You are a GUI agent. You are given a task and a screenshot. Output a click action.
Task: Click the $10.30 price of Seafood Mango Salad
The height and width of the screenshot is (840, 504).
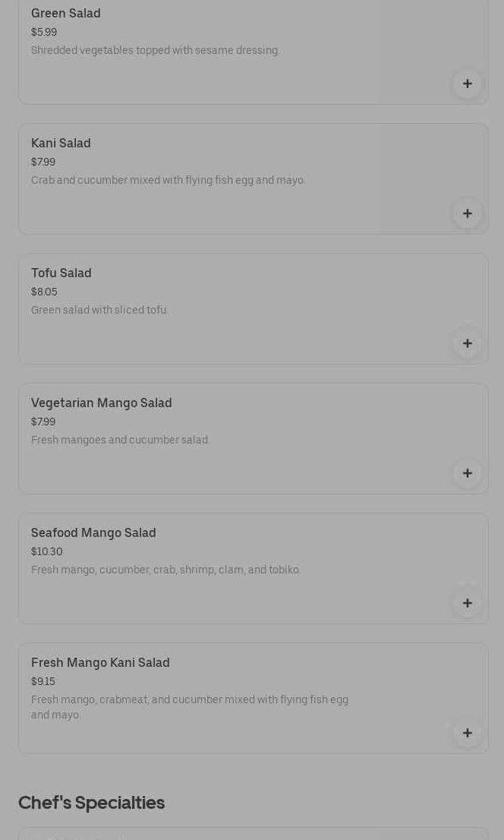tap(47, 552)
